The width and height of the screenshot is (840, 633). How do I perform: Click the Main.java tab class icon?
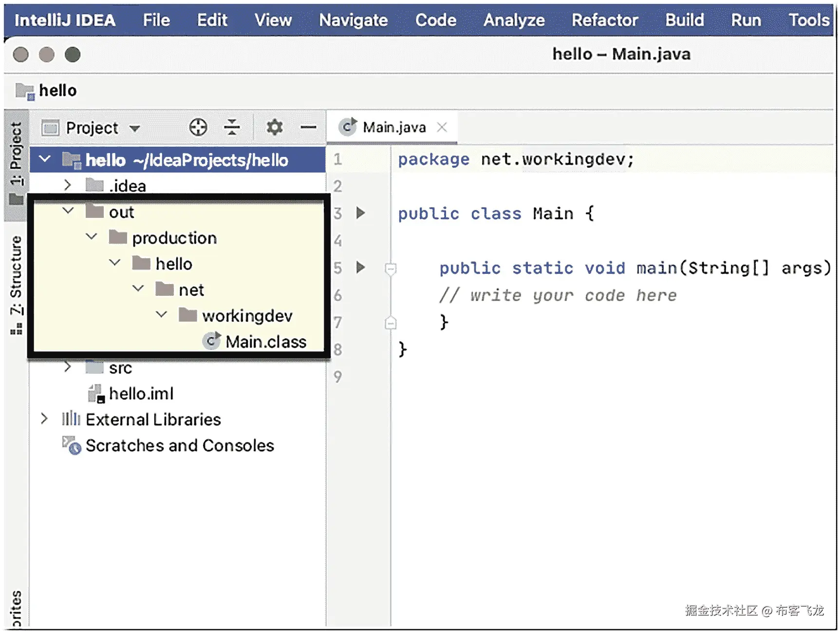coord(348,127)
